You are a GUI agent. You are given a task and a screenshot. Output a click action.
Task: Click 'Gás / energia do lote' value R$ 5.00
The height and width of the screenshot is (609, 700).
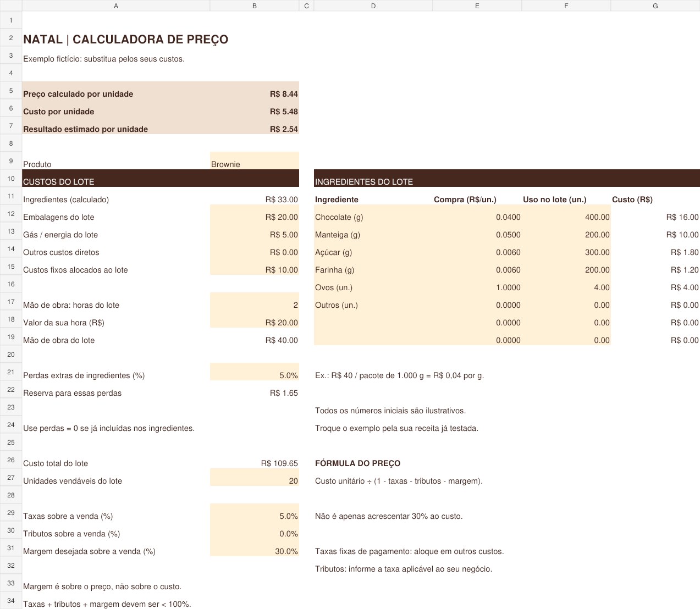pos(255,231)
